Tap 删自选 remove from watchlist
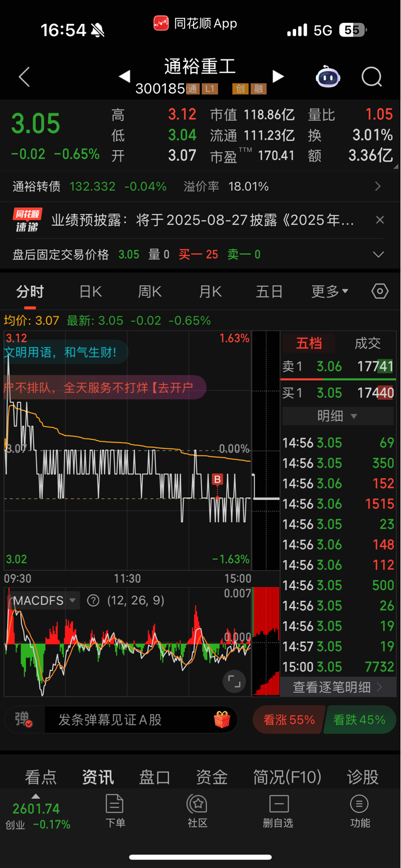 coord(278,811)
